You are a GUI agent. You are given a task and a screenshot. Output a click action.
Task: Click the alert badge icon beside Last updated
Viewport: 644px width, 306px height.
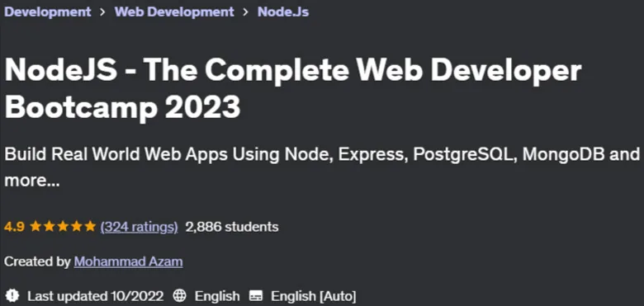(13, 295)
